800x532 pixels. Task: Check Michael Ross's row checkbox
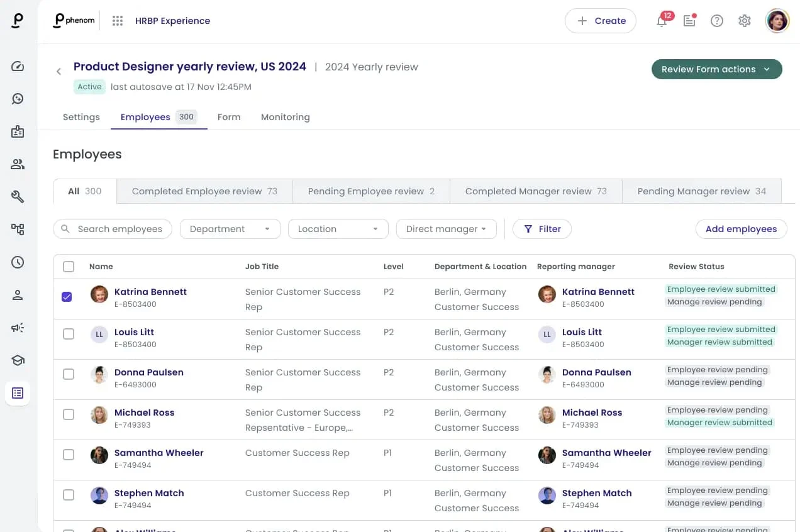tap(69, 414)
